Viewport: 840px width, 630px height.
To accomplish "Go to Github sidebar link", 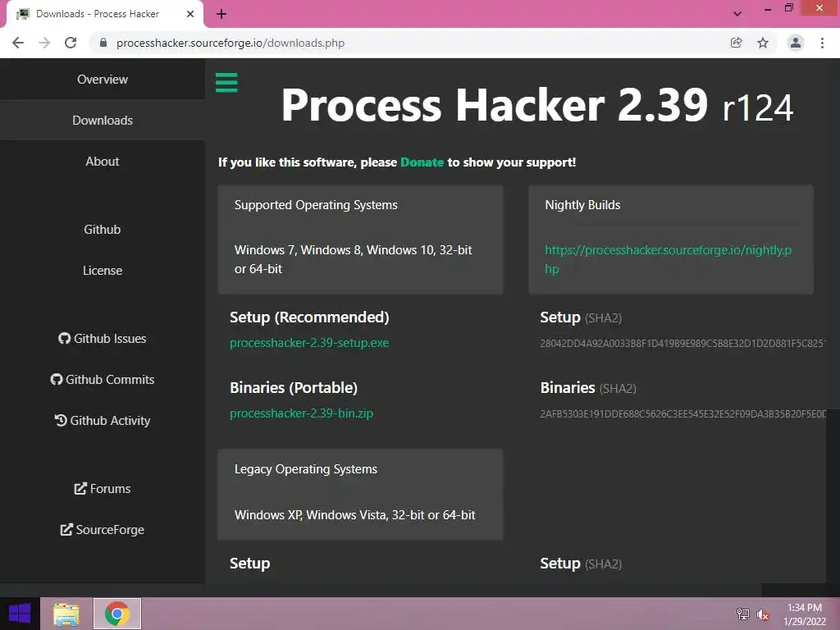I will (x=103, y=230).
